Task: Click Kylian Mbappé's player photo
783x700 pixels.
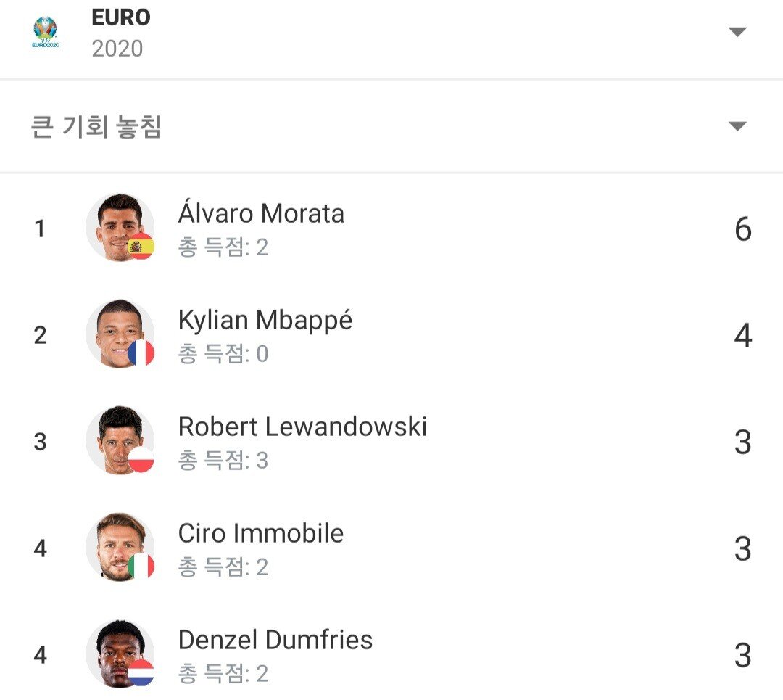Action: click(x=116, y=332)
